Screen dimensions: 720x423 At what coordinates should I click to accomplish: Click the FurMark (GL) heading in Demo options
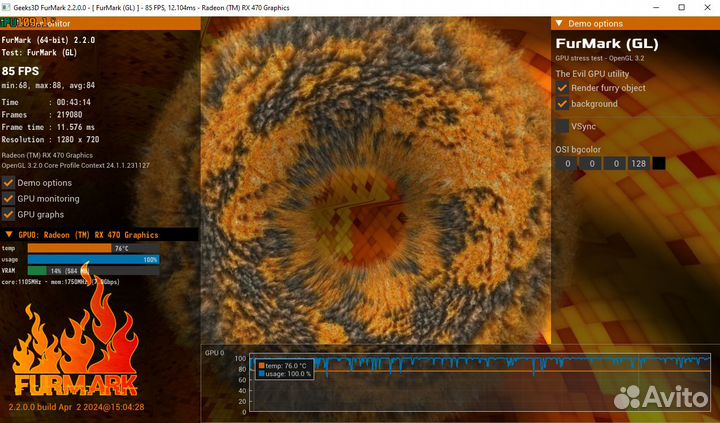[x=607, y=44]
